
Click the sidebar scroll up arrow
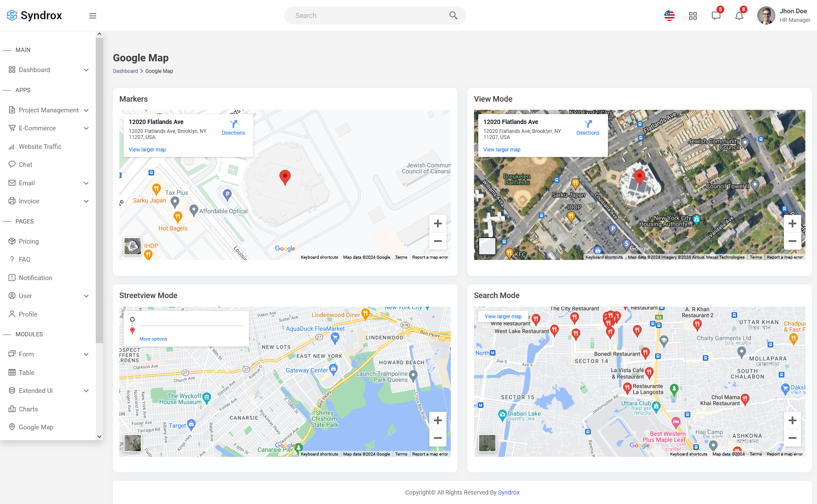(99, 34)
